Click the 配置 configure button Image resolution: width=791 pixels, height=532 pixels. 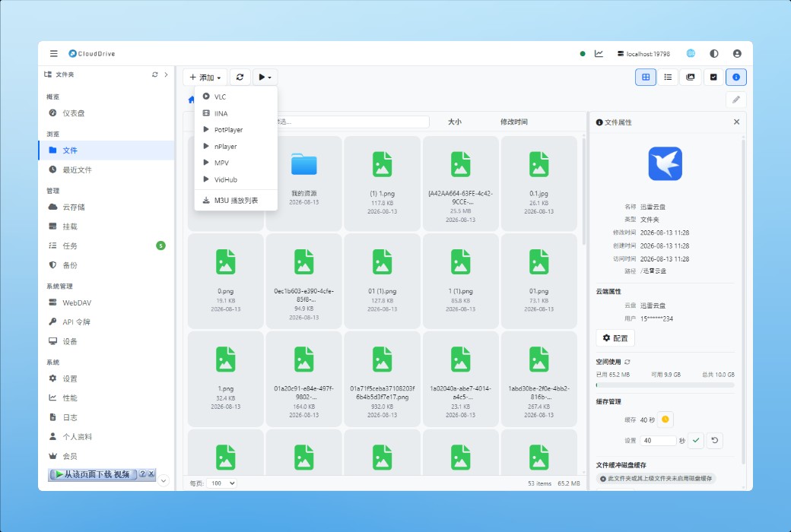pyautogui.click(x=615, y=338)
